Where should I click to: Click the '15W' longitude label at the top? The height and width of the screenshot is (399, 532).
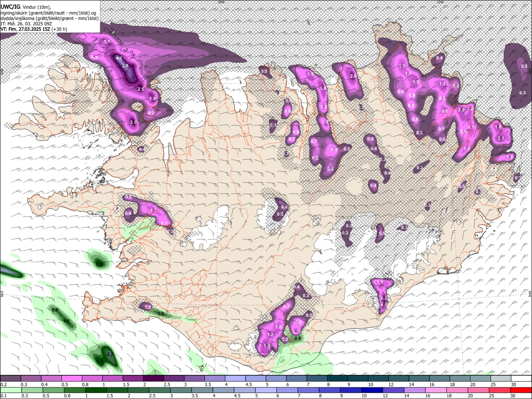pos(441,2)
